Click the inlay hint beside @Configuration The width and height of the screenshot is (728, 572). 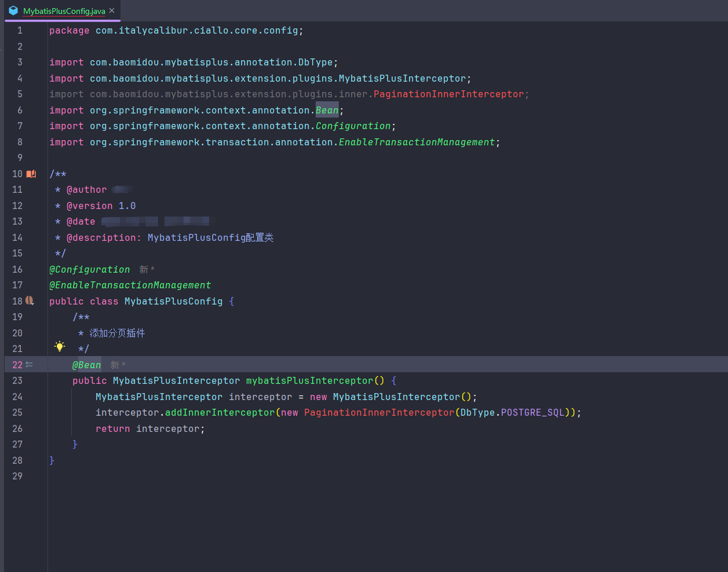(147, 270)
